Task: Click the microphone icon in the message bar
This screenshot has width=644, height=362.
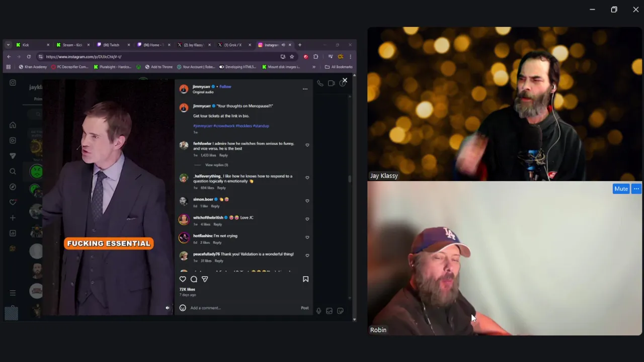Action: [318, 311]
